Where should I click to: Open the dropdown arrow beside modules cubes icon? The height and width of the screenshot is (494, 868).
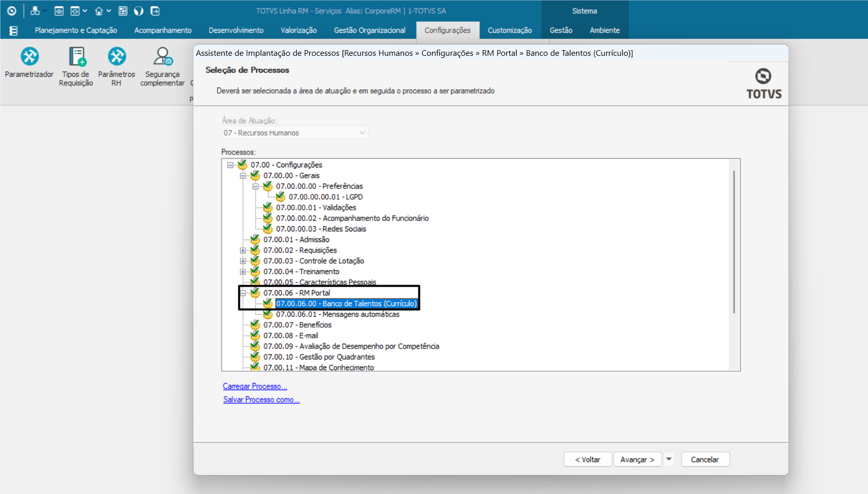click(x=44, y=11)
